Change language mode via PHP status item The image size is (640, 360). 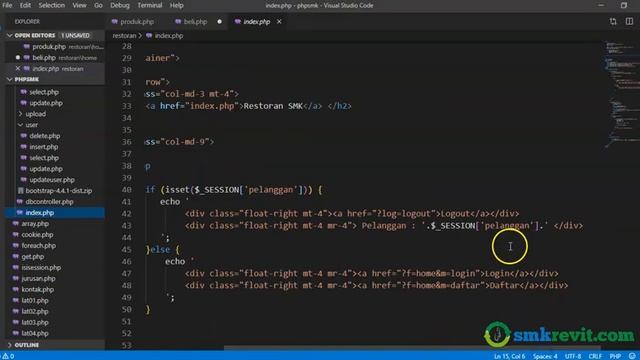point(615,356)
